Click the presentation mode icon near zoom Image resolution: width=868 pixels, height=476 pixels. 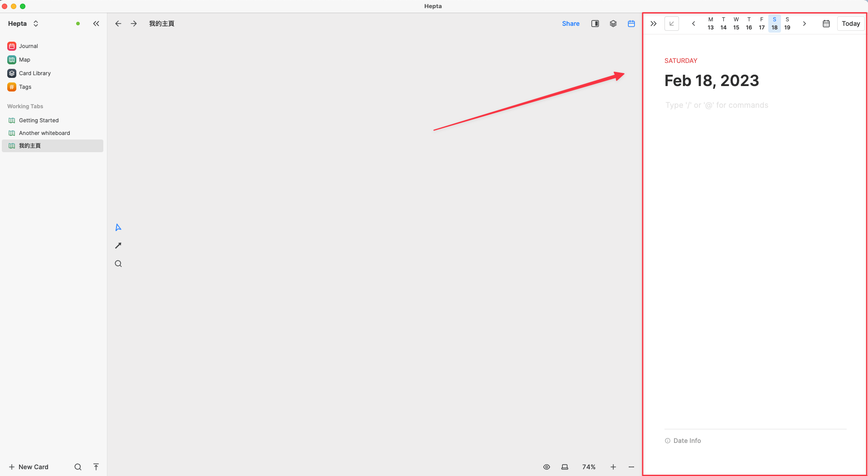(565, 467)
